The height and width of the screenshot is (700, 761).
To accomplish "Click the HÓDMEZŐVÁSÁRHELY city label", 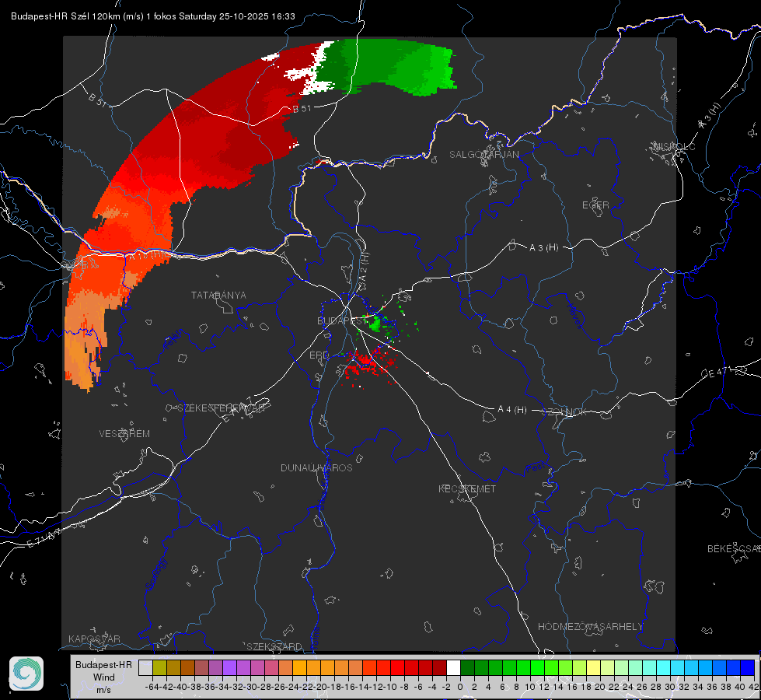I will tap(591, 627).
